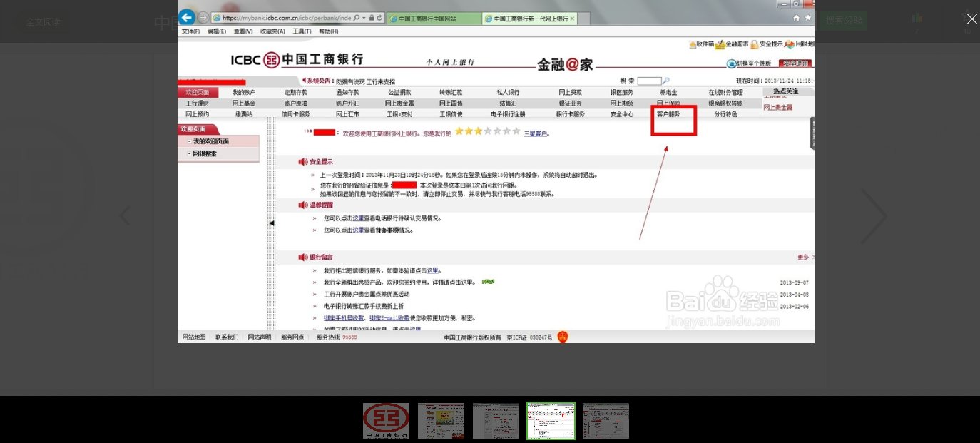Go to the next image with right arrow

click(x=873, y=215)
